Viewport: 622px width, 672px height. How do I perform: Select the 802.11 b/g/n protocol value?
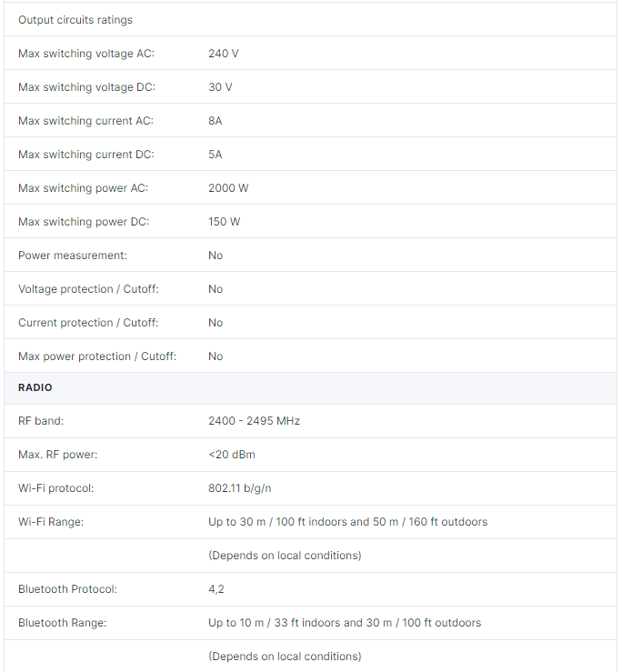coord(240,488)
